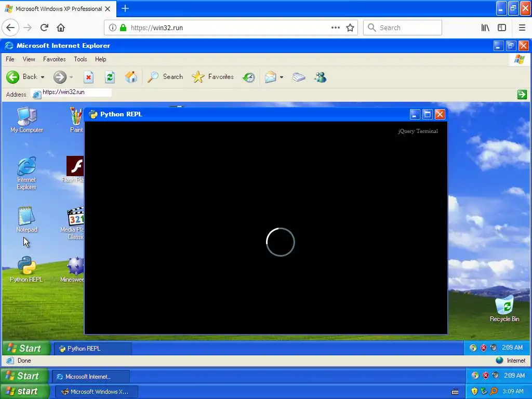Expand the IE Mail dropdown arrow

(x=281, y=77)
